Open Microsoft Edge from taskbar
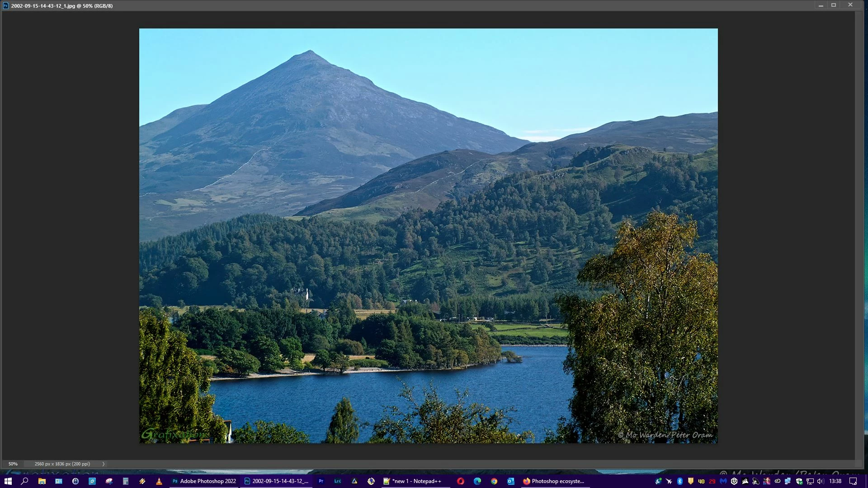Viewport: 868px width, 488px height. click(x=477, y=481)
